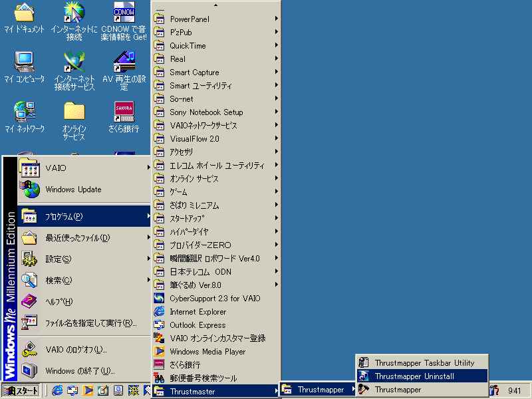Click the Internet Explorer program menu icon
This screenshot has height=399, width=532.
coord(159,311)
